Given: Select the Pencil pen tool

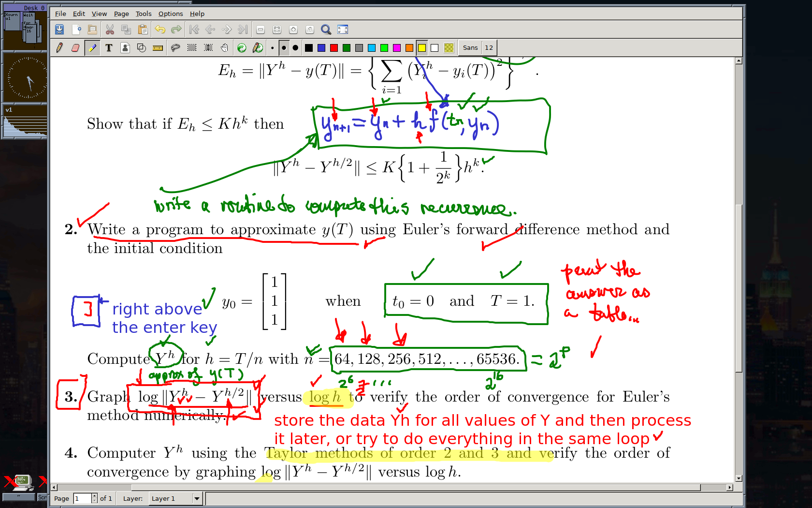Looking at the screenshot, I should coord(59,47).
